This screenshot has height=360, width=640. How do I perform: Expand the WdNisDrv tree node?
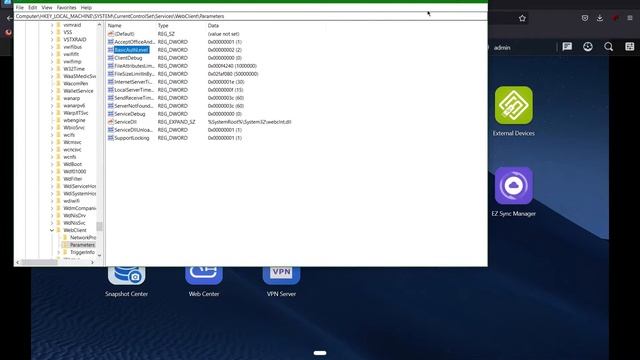[52, 216]
